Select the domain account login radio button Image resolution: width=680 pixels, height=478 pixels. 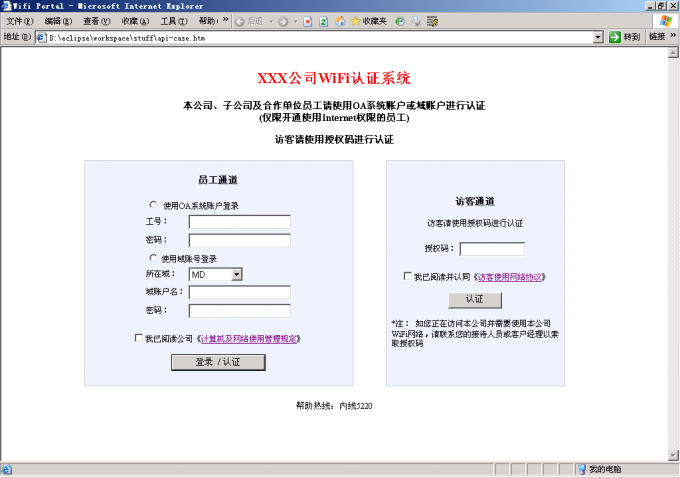coord(153,258)
